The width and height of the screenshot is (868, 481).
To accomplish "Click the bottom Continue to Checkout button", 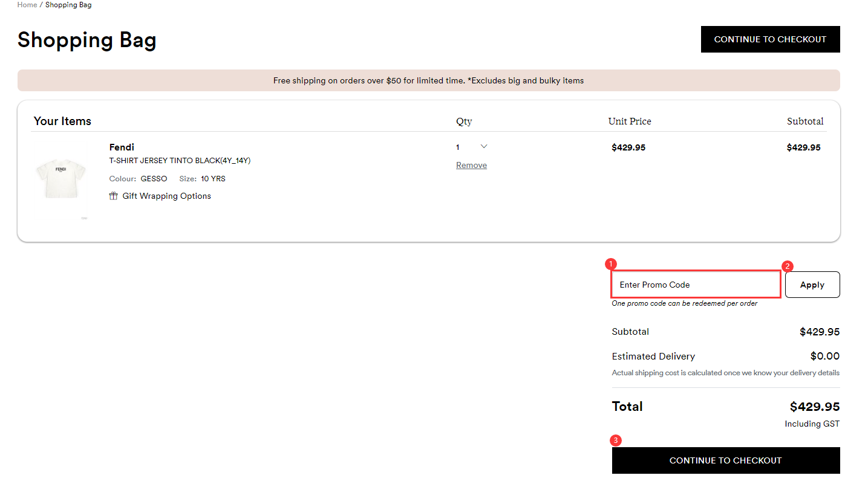I will tap(726, 460).
